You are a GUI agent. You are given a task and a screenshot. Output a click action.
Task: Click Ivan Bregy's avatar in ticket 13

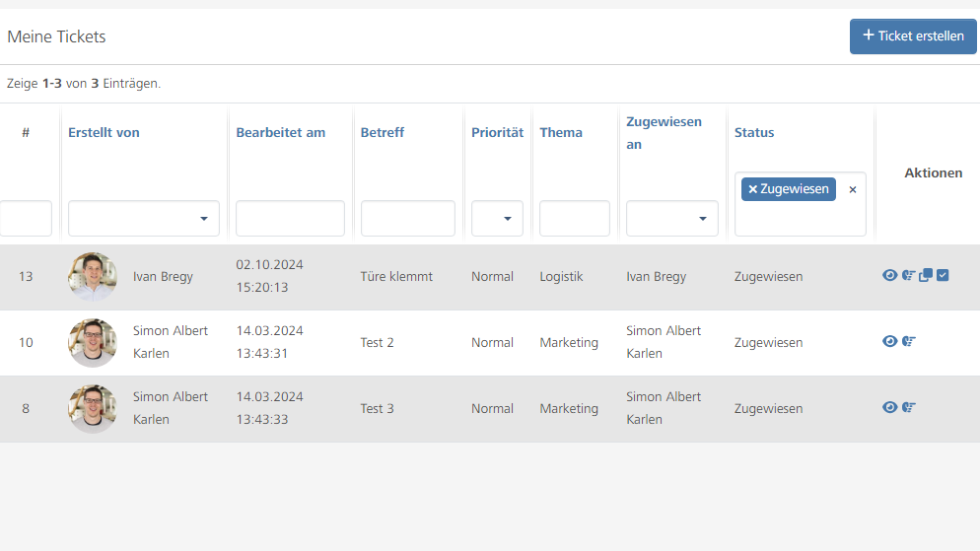click(93, 277)
